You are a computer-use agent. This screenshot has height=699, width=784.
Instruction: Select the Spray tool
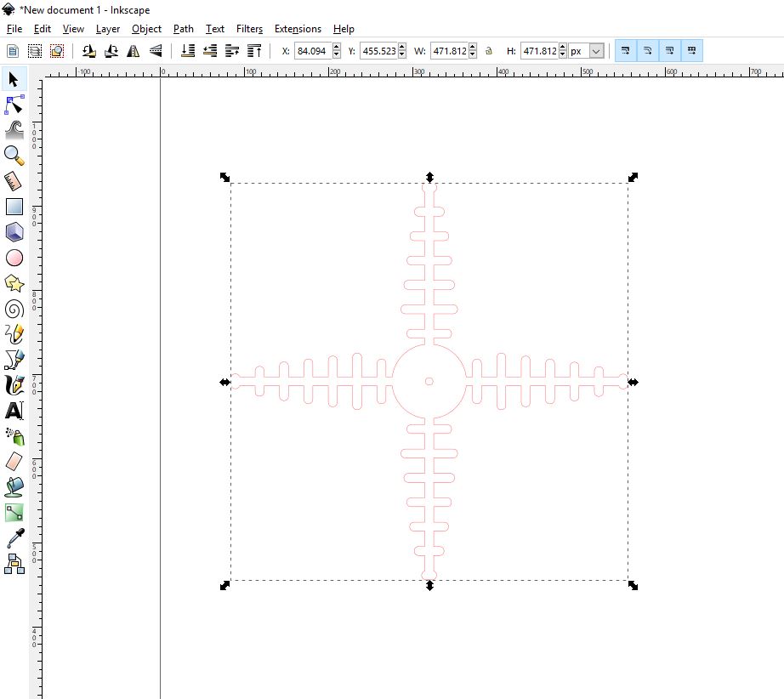pos(14,436)
